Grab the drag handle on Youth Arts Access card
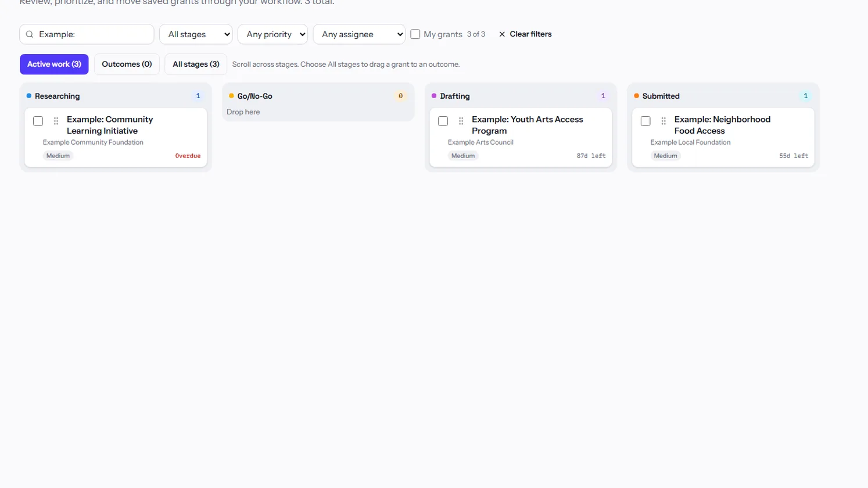Image resolution: width=868 pixels, height=488 pixels. pos(461,121)
